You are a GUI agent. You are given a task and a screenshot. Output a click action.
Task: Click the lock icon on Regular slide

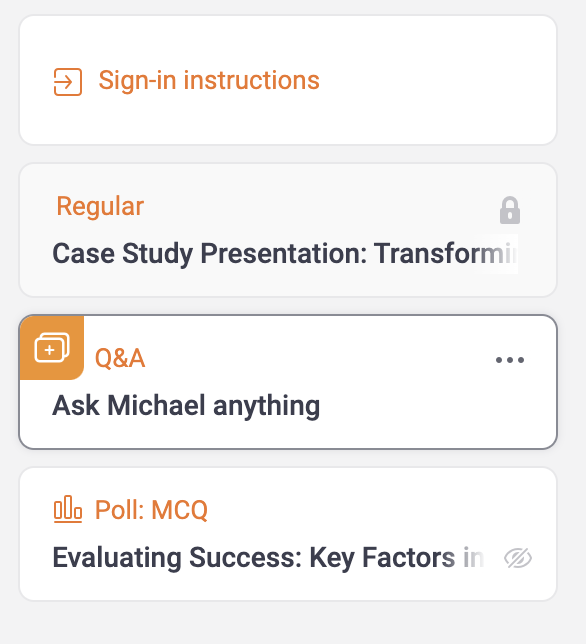[x=510, y=210]
